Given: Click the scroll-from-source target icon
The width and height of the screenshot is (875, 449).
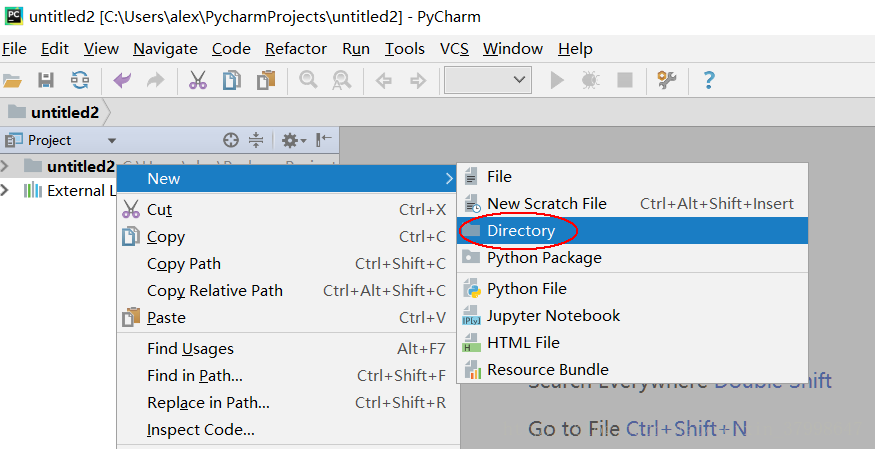Looking at the screenshot, I should [231, 140].
